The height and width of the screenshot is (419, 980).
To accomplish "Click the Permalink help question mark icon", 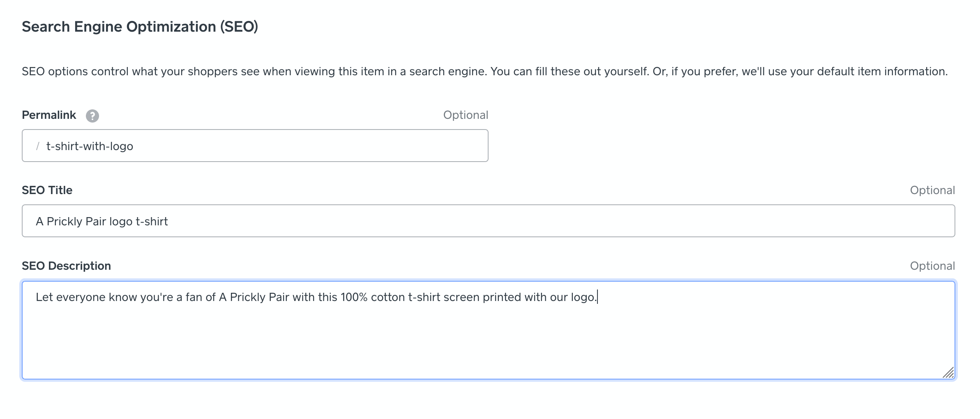I will coord(92,116).
